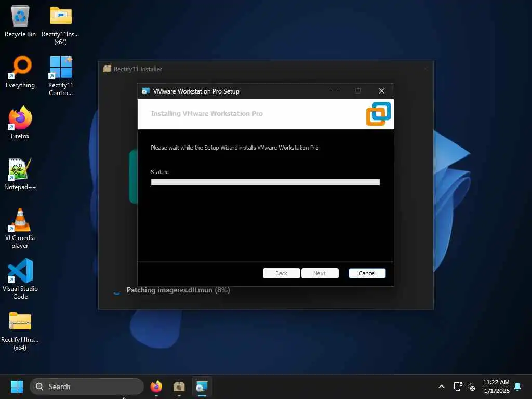
Task: Minimize the VMware Workstation Pro Setup window
Action: click(x=335, y=91)
